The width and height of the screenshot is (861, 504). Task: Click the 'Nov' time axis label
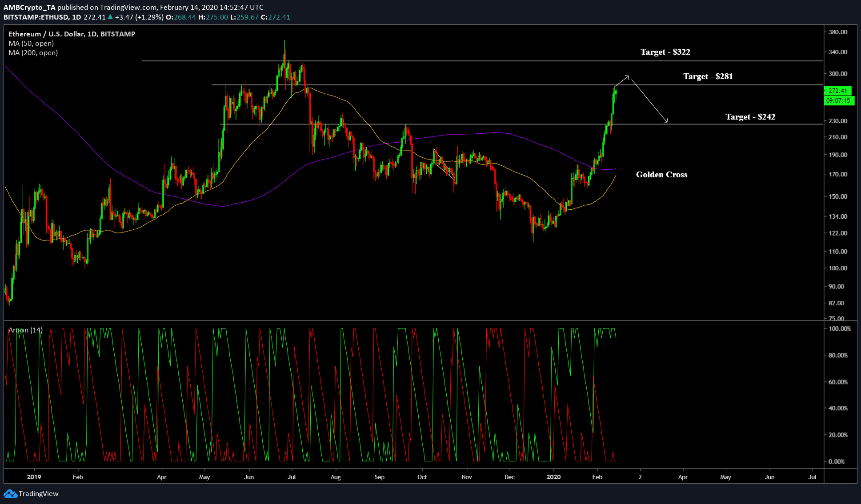(467, 477)
